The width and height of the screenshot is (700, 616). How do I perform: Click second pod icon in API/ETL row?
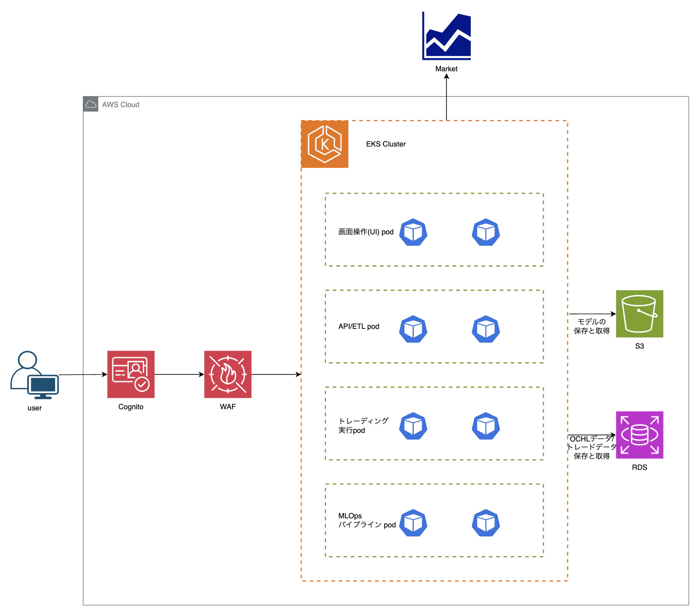point(486,329)
